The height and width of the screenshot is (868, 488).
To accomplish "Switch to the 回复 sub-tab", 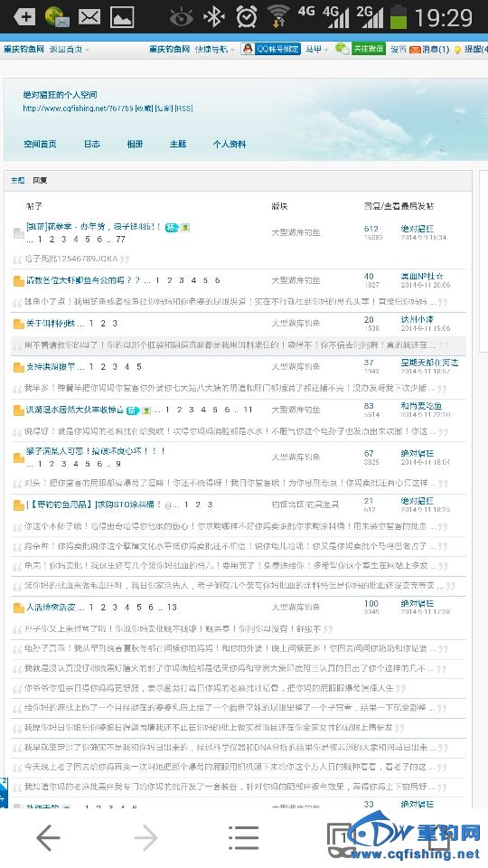I will pos(40,181).
